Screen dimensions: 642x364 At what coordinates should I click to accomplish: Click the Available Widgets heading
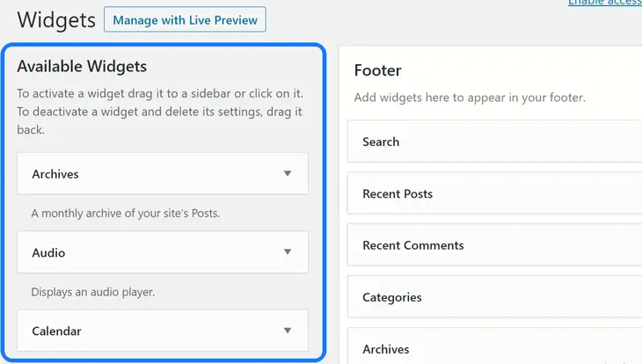[82, 66]
